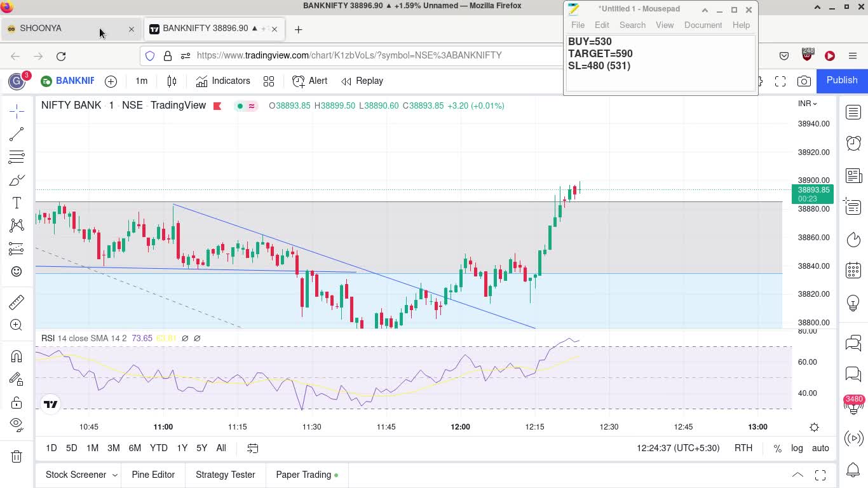
Task: Open the chart patterns tool
Action: tap(17, 226)
